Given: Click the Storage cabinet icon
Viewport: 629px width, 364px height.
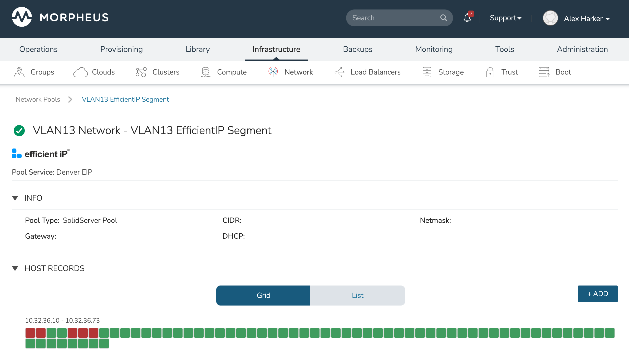Looking at the screenshot, I should pyautogui.click(x=427, y=72).
